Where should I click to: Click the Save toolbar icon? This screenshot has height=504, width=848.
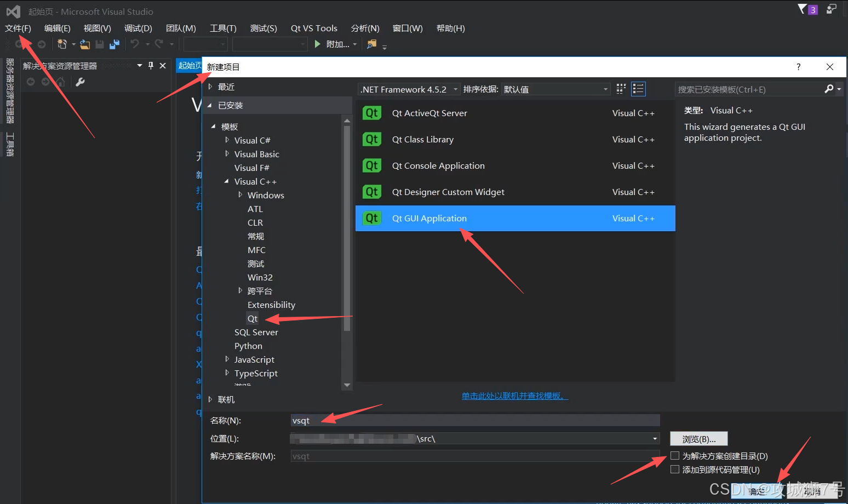(100, 44)
